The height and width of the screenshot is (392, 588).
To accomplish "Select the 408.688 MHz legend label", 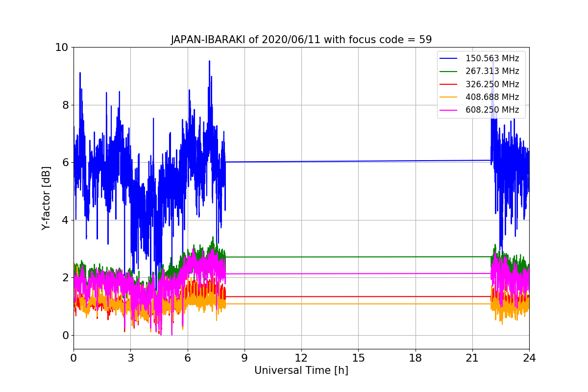I will [492, 97].
